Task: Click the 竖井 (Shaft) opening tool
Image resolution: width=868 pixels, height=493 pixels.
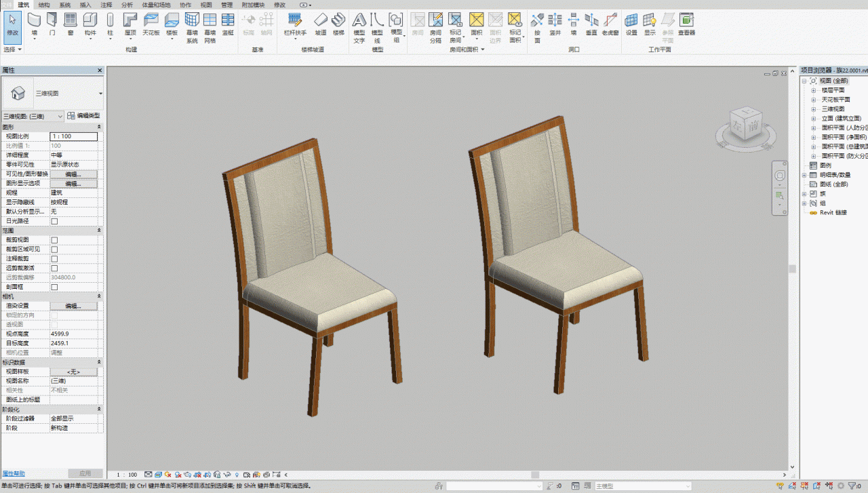Action: tap(555, 24)
